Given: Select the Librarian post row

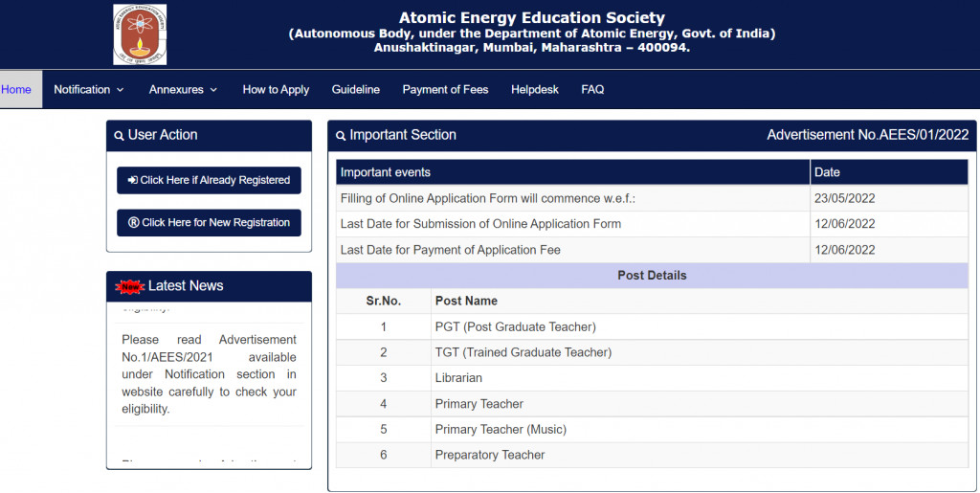Looking at the screenshot, I should [652, 378].
